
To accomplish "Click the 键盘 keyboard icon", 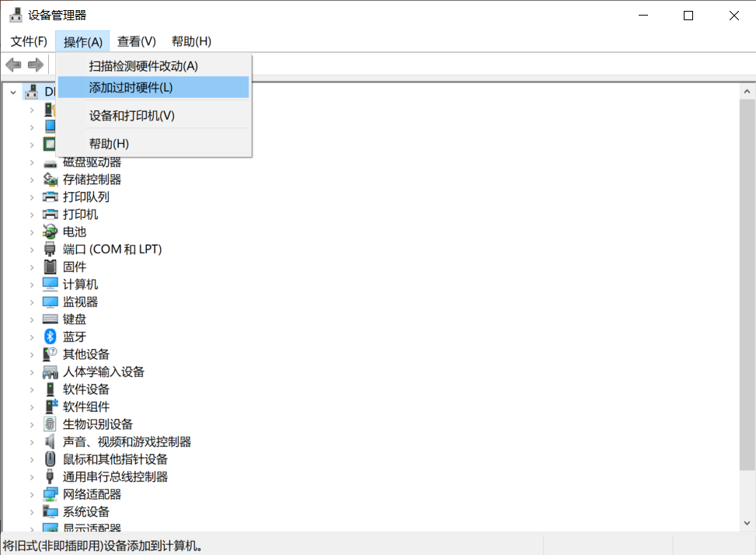I will pos(51,319).
